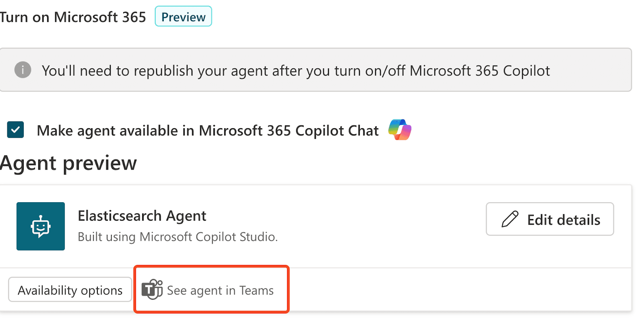Screen dimensions: 644x330
Task: Click the colorful Copilot logo icon
Action: (x=400, y=130)
